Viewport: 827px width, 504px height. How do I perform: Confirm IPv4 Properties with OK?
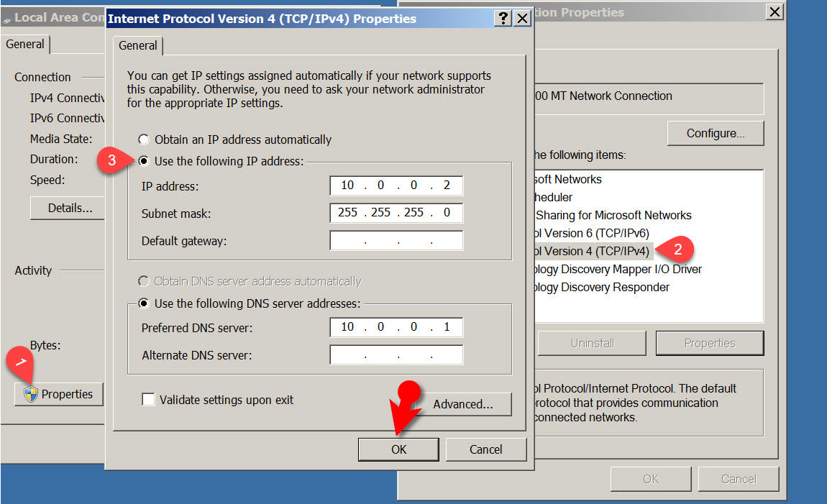[x=398, y=449]
